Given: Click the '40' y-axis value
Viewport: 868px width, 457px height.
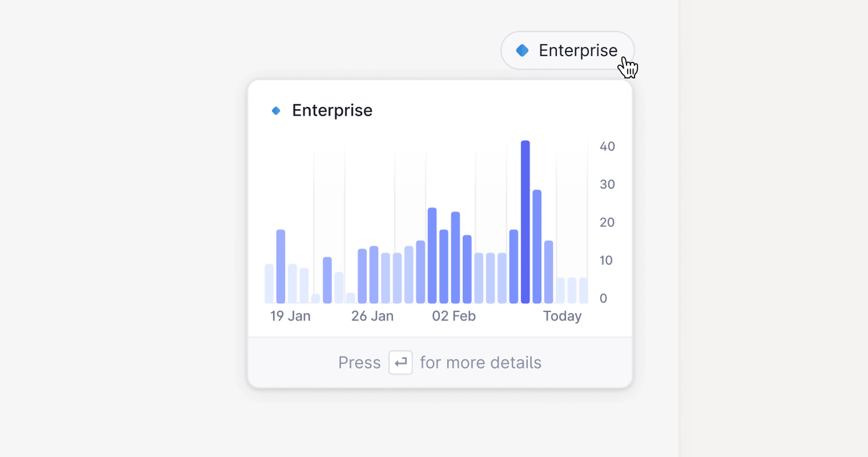Looking at the screenshot, I should (x=607, y=147).
